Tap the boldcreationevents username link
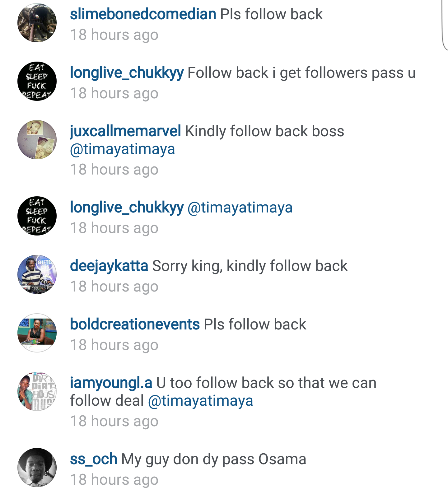Screen dimensions: 448x490 pyautogui.click(x=135, y=324)
